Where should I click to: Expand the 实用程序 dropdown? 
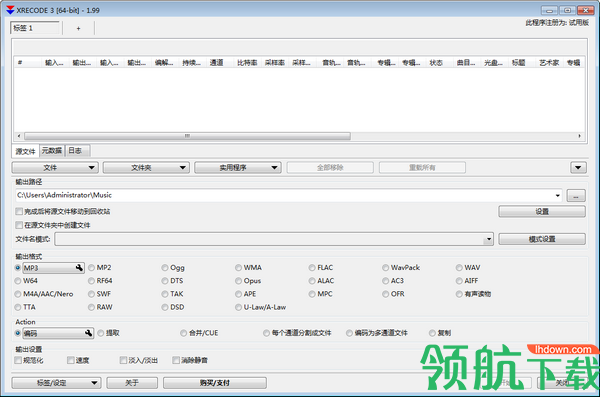point(238,168)
